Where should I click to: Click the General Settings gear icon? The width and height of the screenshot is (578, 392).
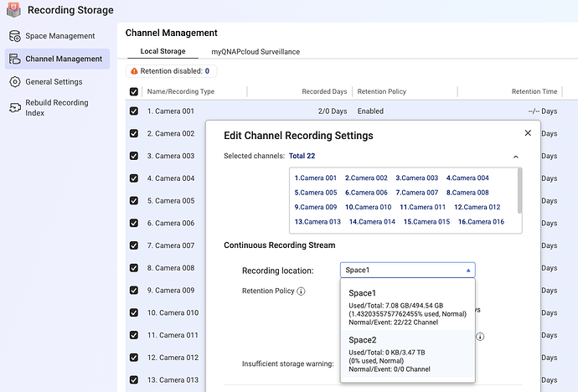[x=14, y=82]
